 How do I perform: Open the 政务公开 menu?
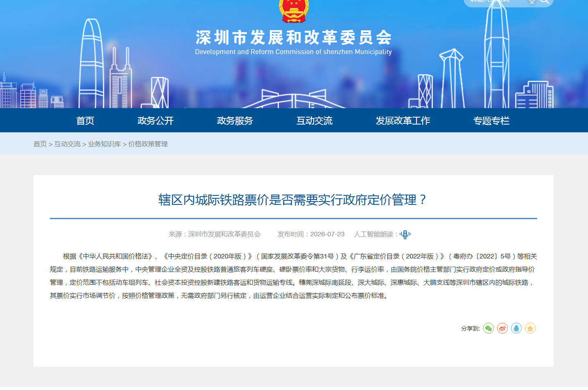pyautogui.click(x=156, y=120)
